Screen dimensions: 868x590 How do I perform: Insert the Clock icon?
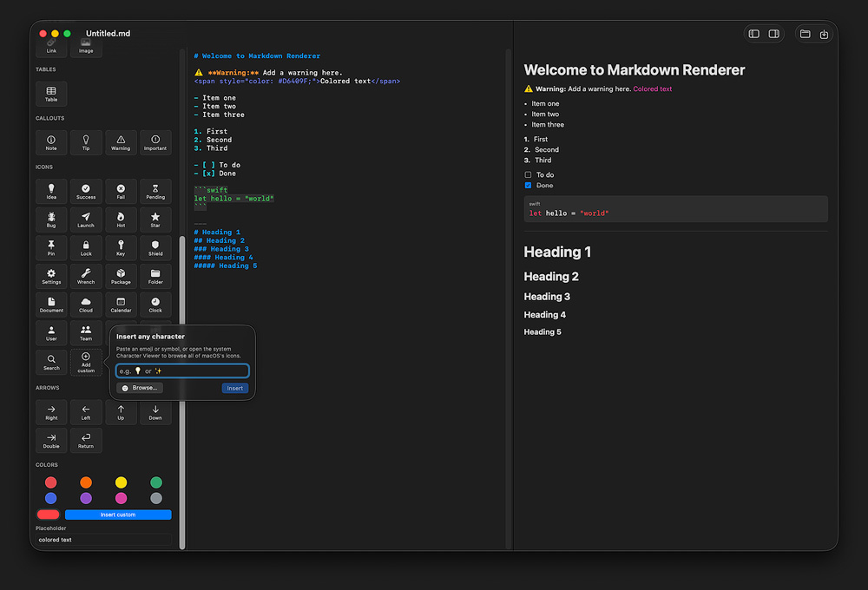(x=155, y=305)
